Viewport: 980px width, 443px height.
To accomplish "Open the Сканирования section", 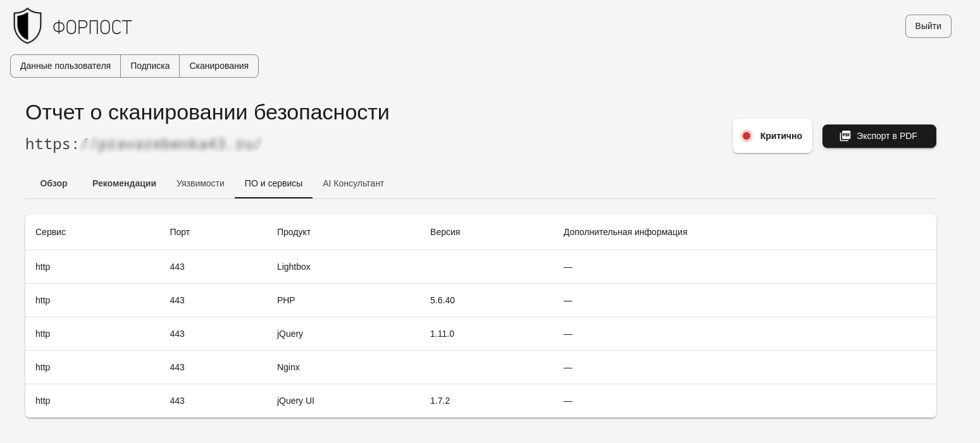I will (x=219, y=66).
